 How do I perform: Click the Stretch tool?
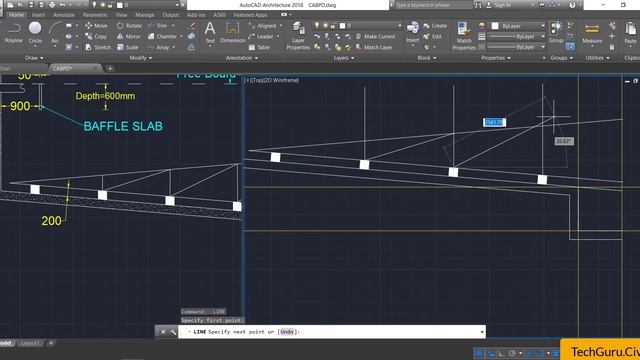pyautogui.click(x=98, y=47)
